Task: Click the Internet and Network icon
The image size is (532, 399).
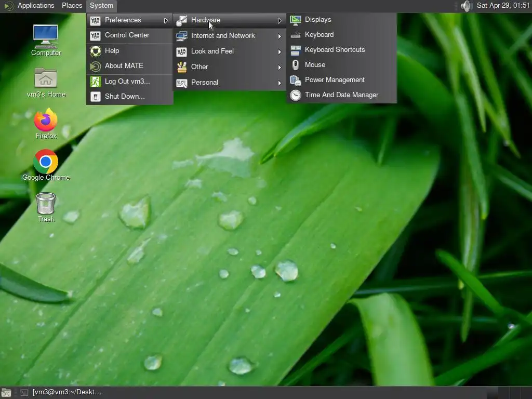Action: (x=181, y=36)
